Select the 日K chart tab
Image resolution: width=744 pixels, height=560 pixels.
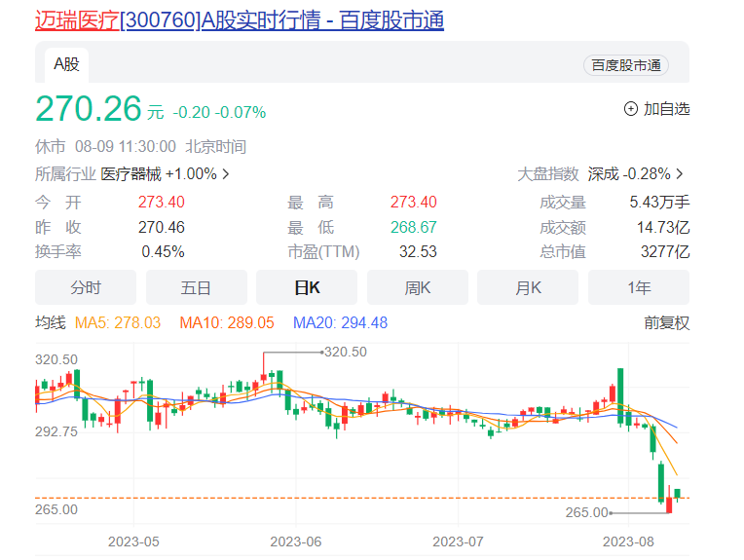tap(307, 287)
